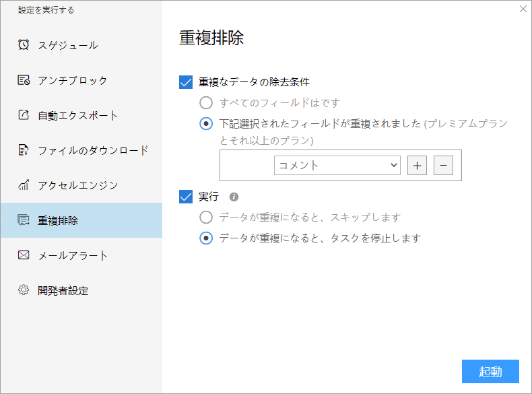Viewport: 532px width, 394px height.
Task: Toggle the 実行 checkbox
Action: coord(186,197)
